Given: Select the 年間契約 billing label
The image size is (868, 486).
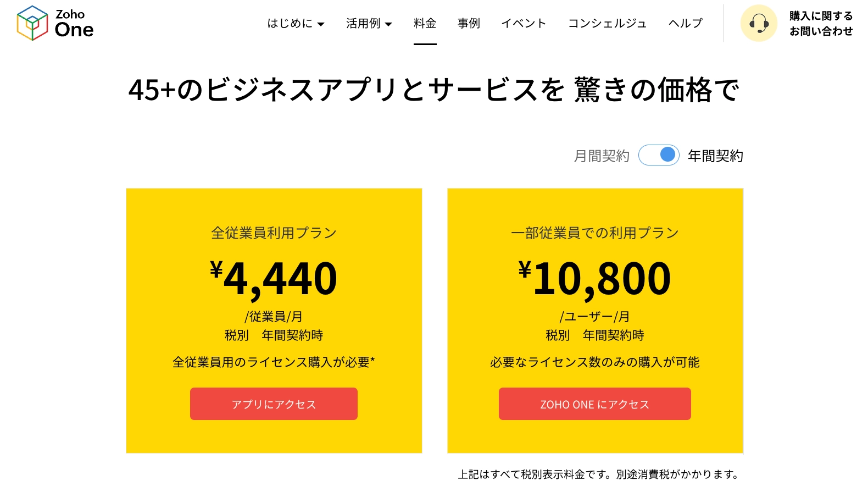Looking at the screenshot, I should tap(715, 156).
